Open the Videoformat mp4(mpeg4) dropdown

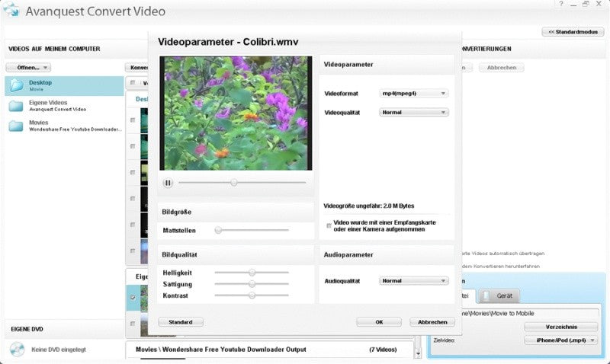pos(413,93)
